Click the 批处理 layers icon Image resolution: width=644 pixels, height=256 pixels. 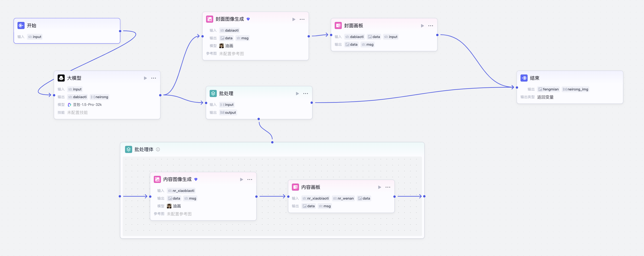coord(213,94)
